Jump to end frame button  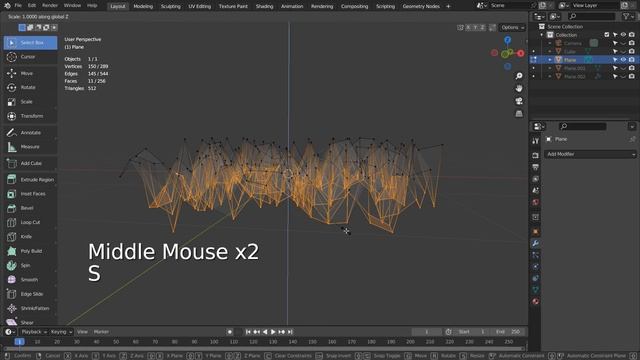290,332
